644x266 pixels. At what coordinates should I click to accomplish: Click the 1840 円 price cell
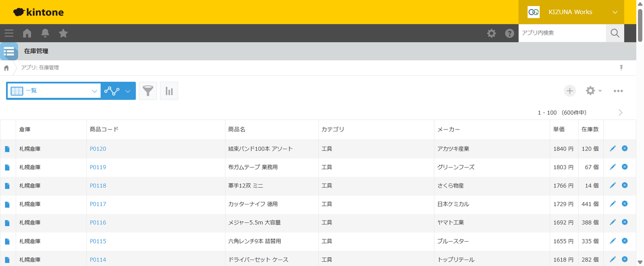[x=564, y=149]
